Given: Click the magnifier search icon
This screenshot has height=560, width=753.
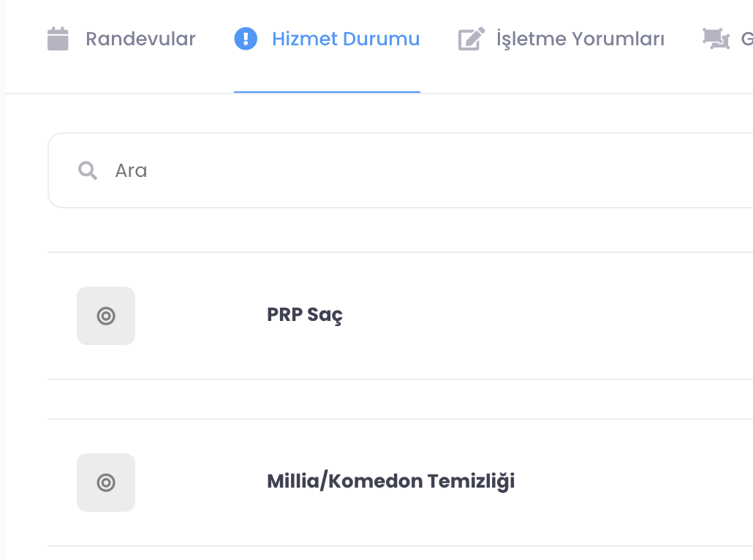Looking at the screenshot, I should [88, 171].
